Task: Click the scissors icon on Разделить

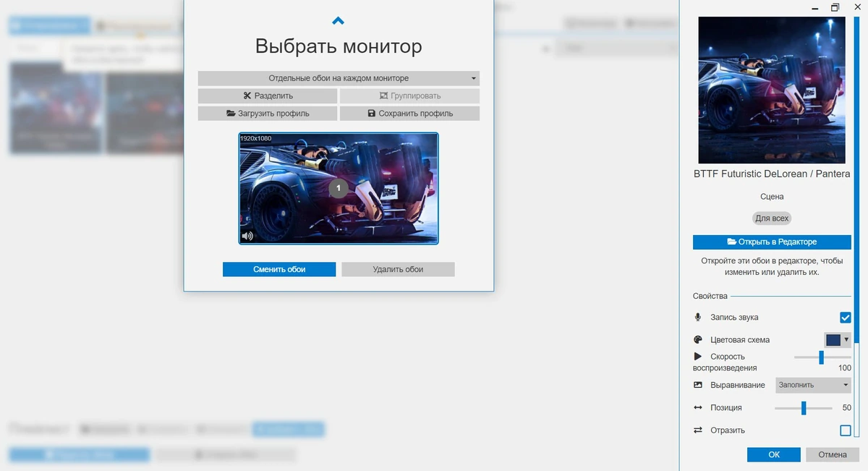Action: pos(247,96)
